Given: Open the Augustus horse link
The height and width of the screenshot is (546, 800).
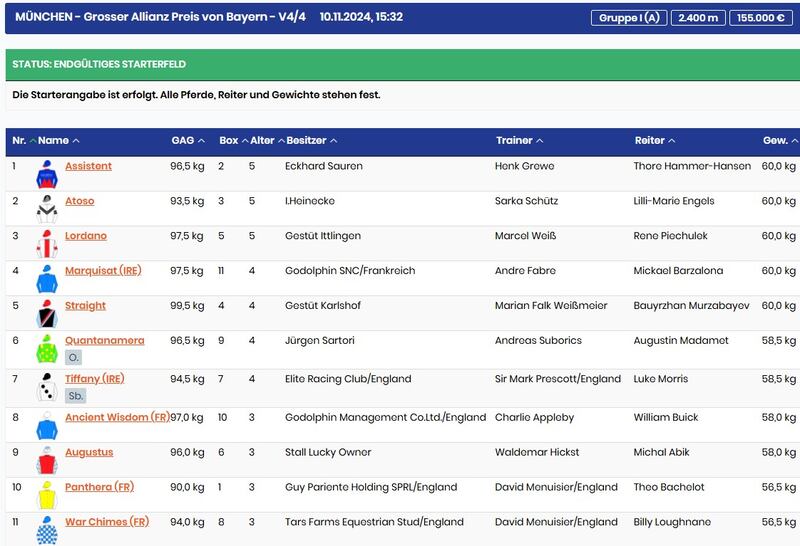Looking at the screenshot, I should pyautogui.click(x=89, y=452).
